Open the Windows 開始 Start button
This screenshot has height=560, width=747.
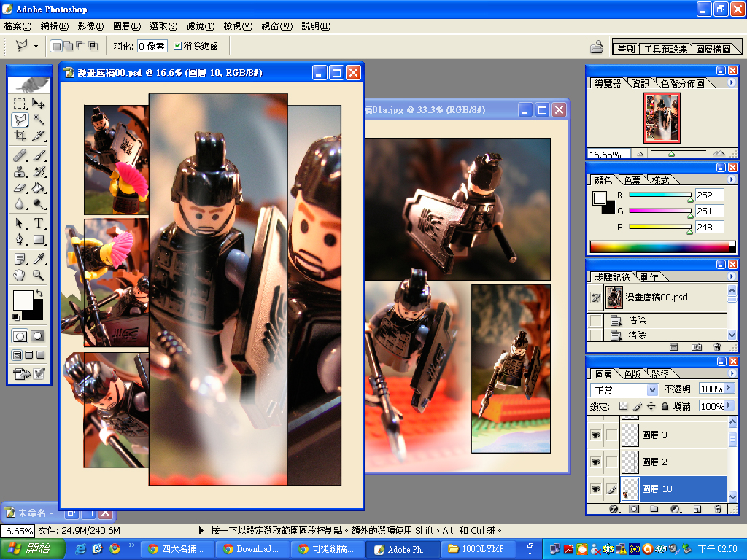[x=31, y=549]
